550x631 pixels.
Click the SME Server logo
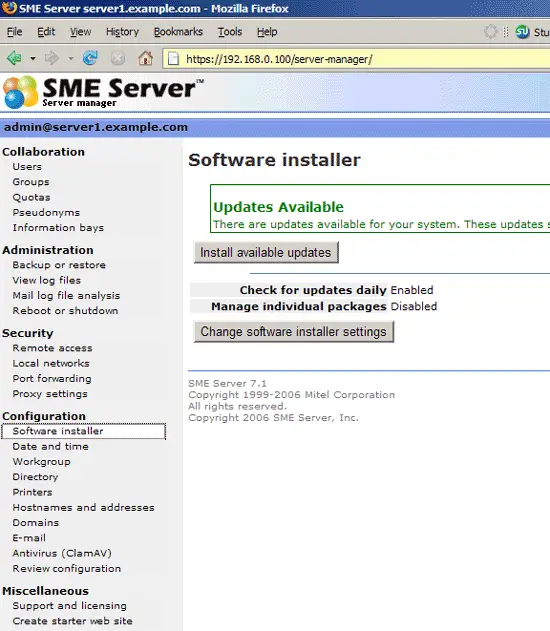tap(104, 93)
